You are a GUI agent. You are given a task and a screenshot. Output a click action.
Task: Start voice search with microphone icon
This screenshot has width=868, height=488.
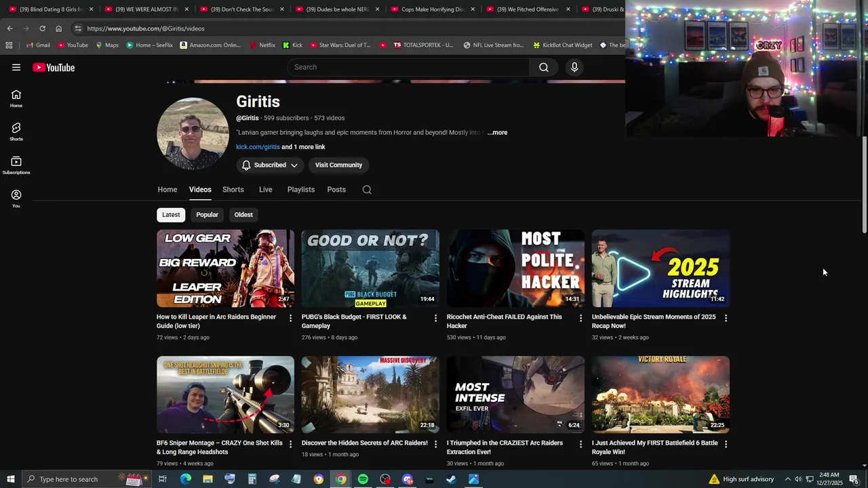574,67
